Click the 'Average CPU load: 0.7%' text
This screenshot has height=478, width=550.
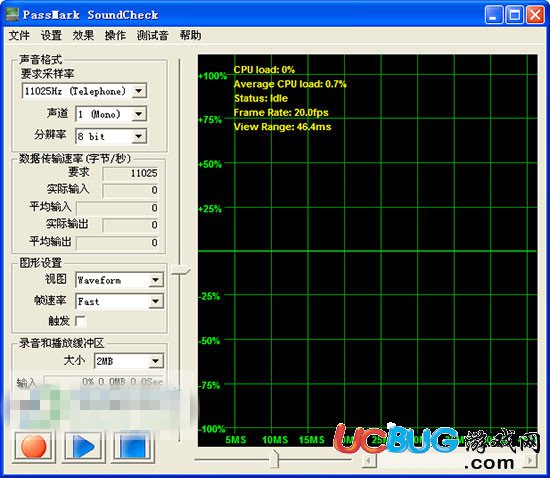(290, 84)
